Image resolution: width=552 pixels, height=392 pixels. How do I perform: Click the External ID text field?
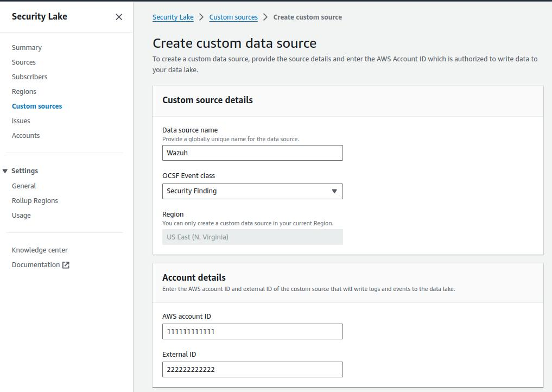click(252, 370)
